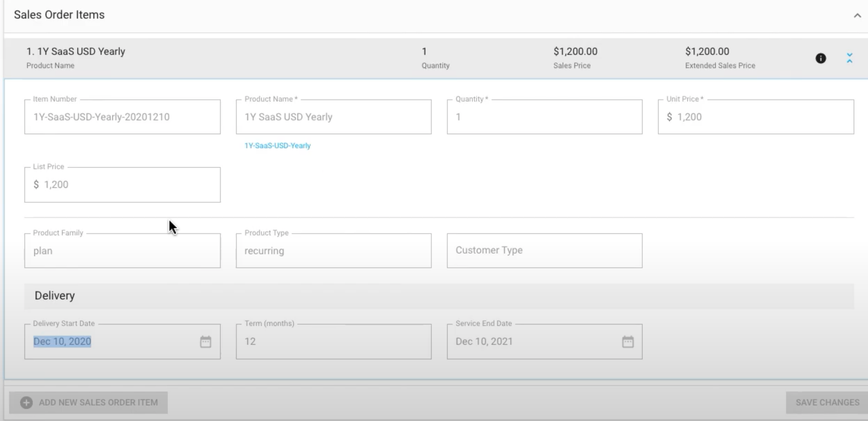Open the Service End Date calendar picker
Image resolution: width=868 pixels, height=421 pixels.
pyautogui.click(x=628, y=342)
